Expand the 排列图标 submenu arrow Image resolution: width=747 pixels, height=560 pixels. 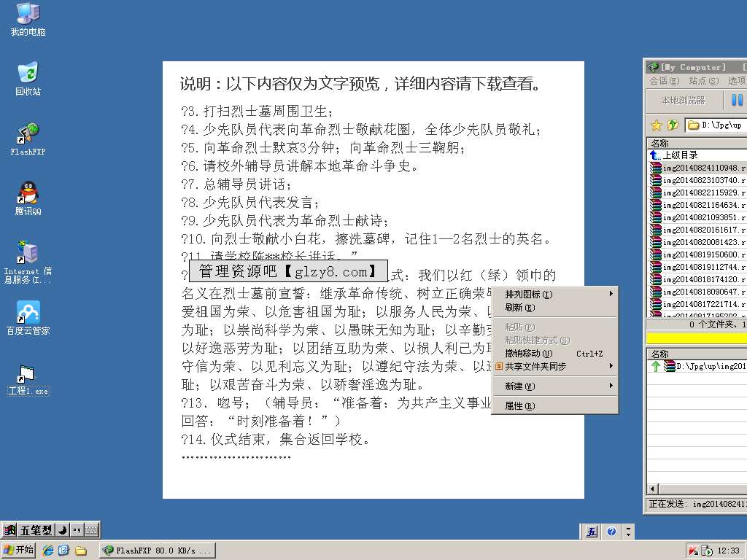coord(611,294)
